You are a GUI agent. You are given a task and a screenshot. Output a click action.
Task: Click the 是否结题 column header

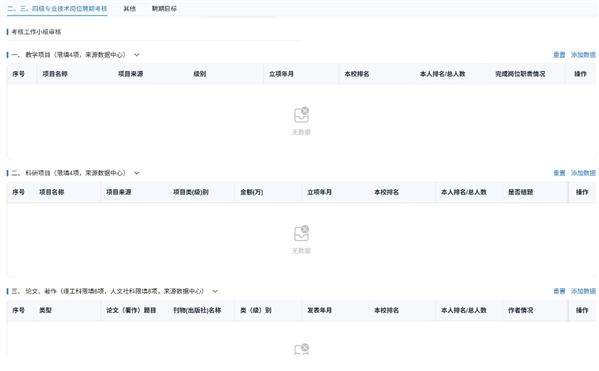pyautogui.click(x=520, y=192)
